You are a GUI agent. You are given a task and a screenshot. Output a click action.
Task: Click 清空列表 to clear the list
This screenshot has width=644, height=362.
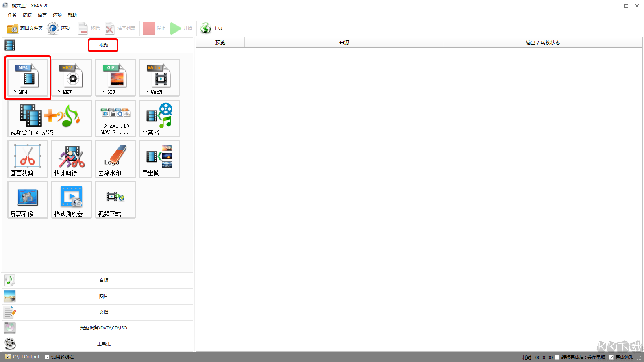click(120, 28)
